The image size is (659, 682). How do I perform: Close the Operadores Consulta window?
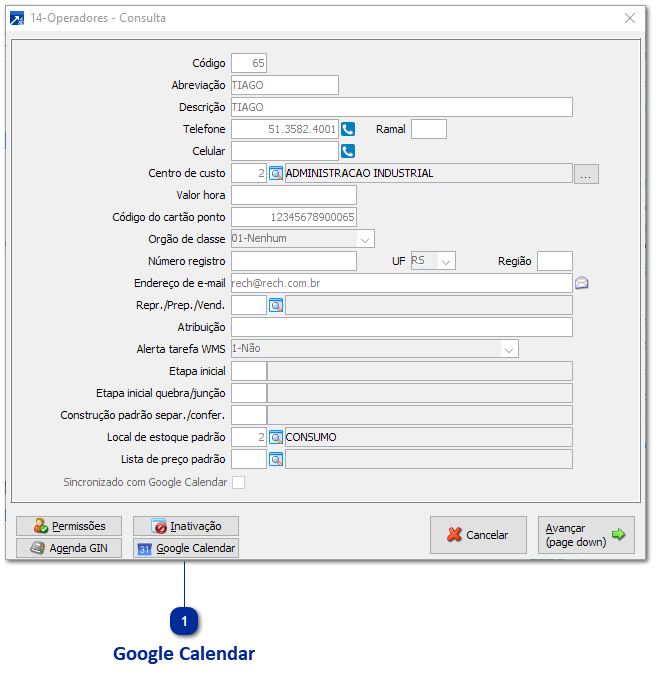[630, 18]
